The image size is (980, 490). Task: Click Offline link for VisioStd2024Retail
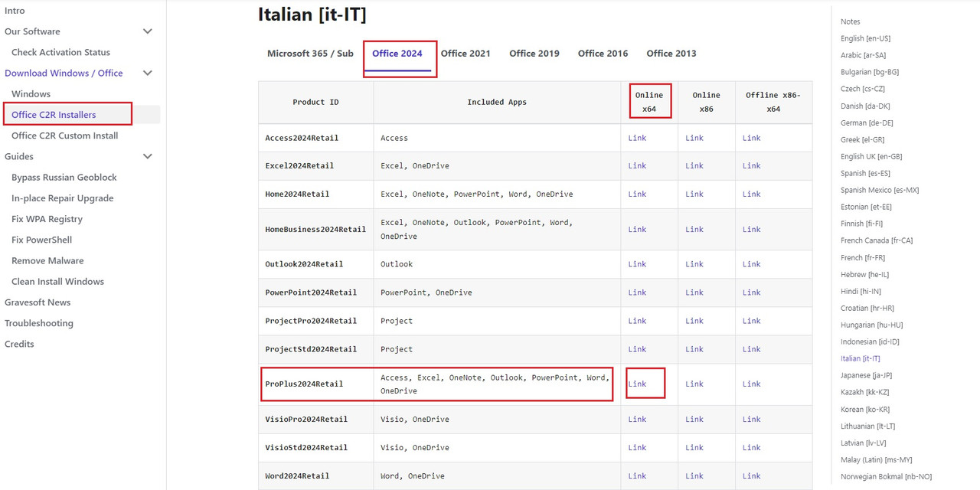(x=752, y=448)
